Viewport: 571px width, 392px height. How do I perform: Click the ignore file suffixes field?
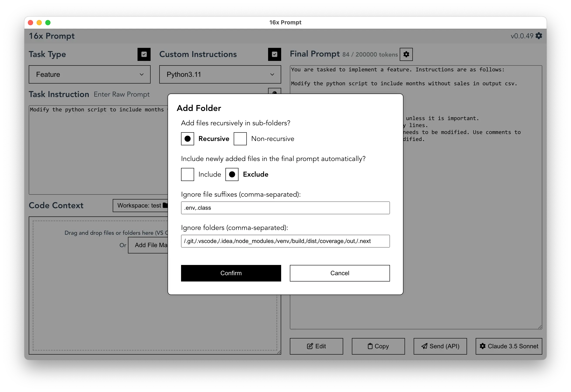pos(285,208)
